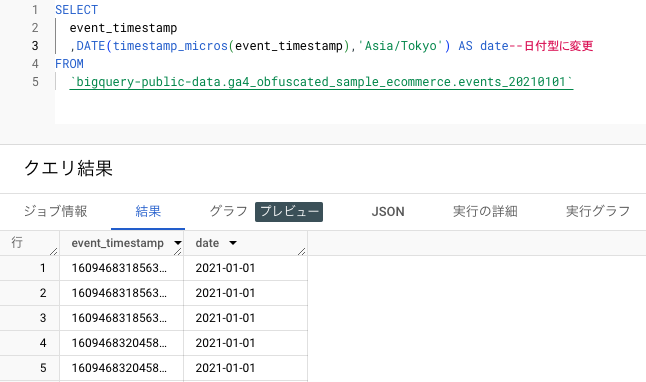The height and width of the screenshot is (382, 646).
Task: Switch to the JSON tab
Action: click(388, 211)
